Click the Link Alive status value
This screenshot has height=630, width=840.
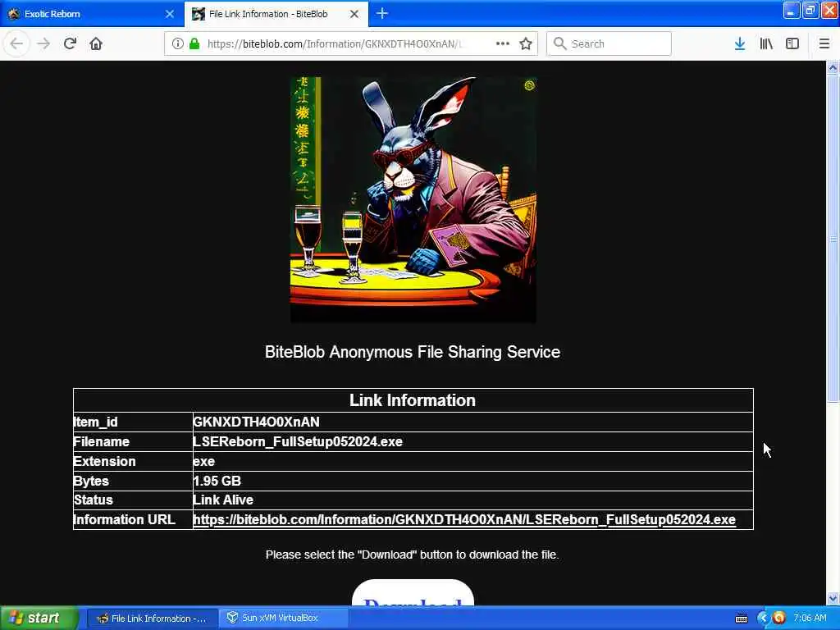223,500
